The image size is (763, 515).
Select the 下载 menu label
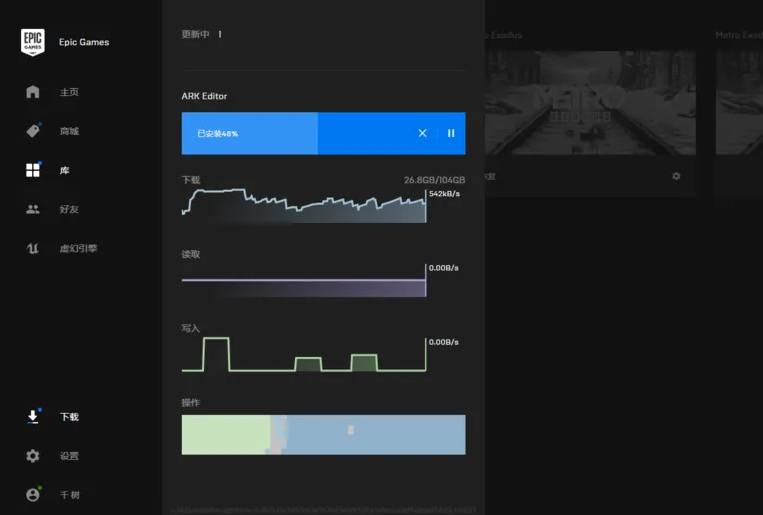click(69, 417)
